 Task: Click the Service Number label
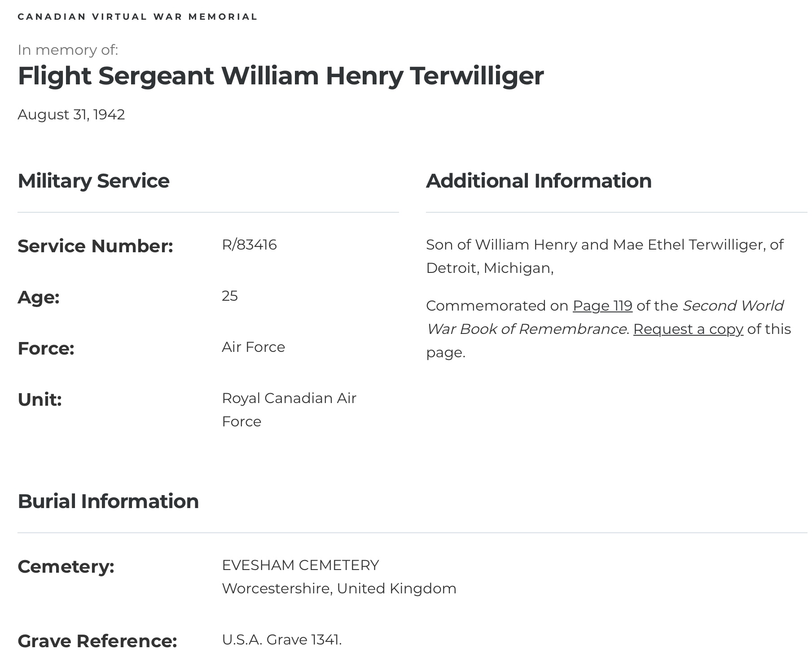(95, 246)
